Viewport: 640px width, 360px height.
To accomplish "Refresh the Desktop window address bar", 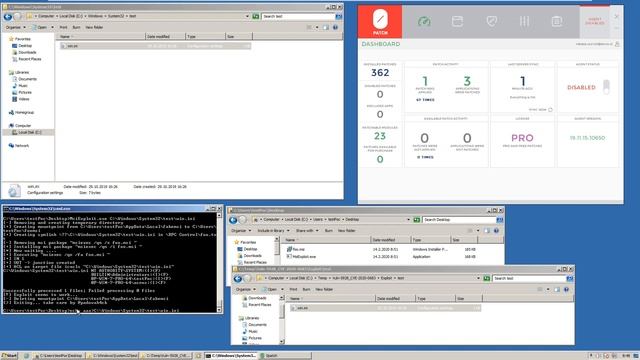I will click(417, 220).
